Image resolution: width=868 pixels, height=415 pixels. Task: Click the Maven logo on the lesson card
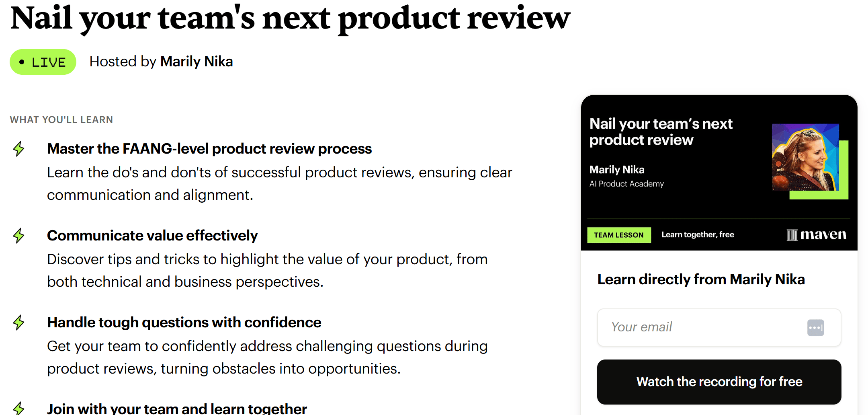point(816,235)
